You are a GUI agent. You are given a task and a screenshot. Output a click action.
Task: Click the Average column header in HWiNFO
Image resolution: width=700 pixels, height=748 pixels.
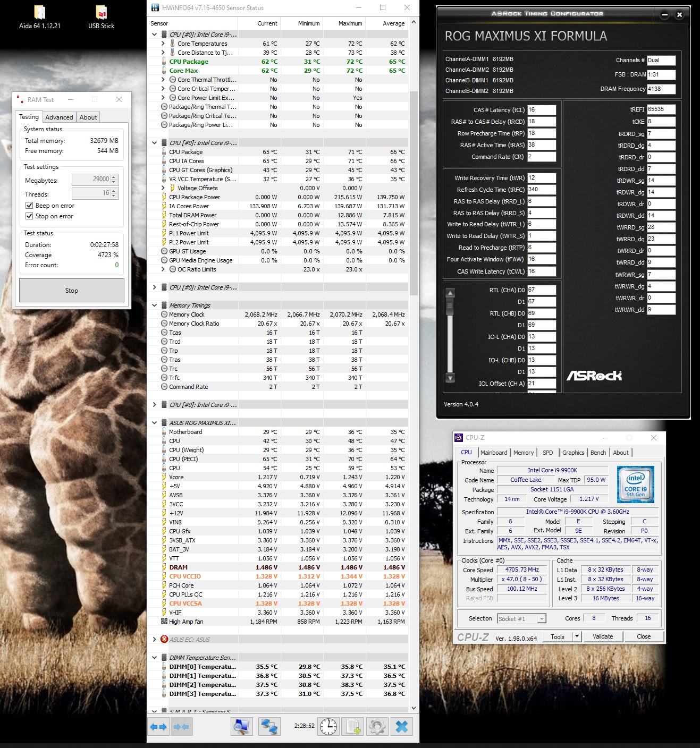(387, 23)
